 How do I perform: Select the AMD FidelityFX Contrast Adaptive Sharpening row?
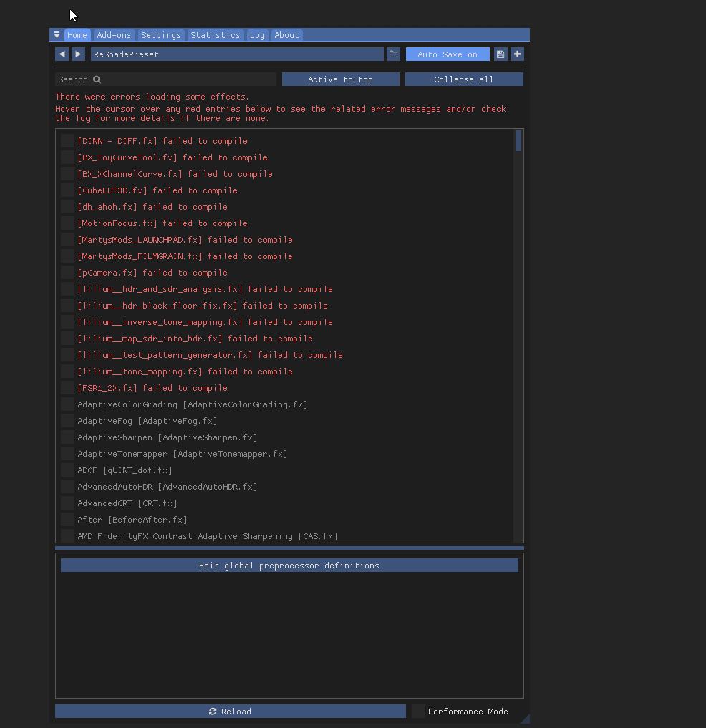(208, 536)
